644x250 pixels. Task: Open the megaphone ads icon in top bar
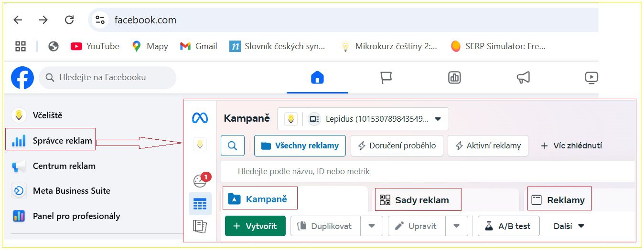(x=523, y=77)
